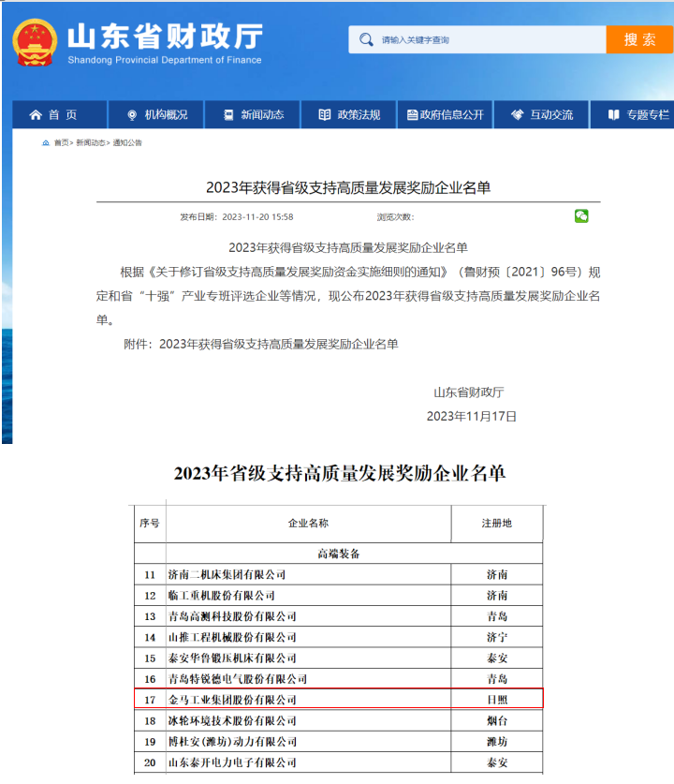674x784 pixels.
Task: Click the national emblem logo
Action: (35, 43)
